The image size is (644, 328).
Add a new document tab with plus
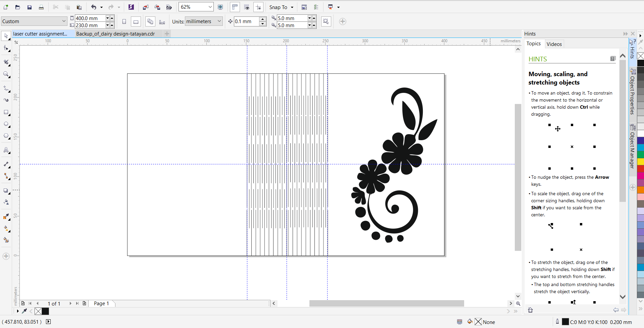click(x=167, y=34)
